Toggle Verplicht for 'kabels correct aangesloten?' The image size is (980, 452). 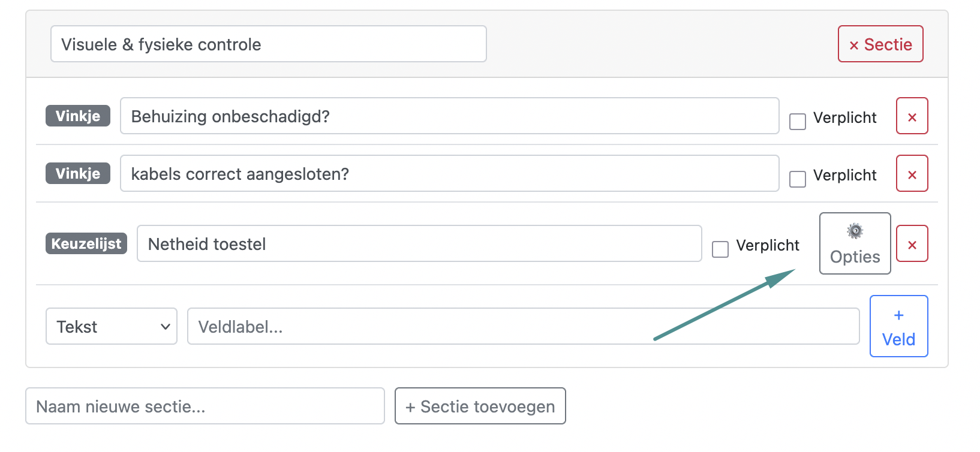point(797,179)
